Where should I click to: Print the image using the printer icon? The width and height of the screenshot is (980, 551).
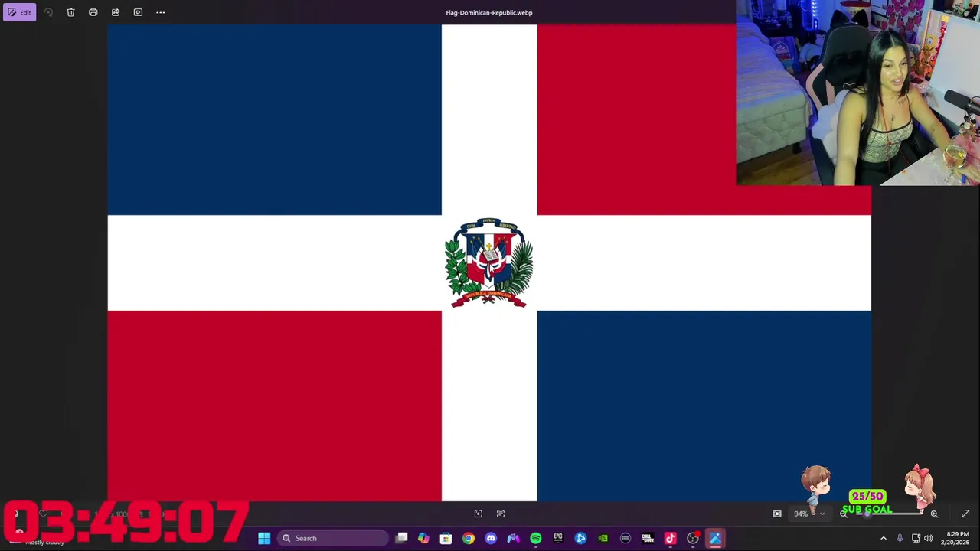(93, 12)
